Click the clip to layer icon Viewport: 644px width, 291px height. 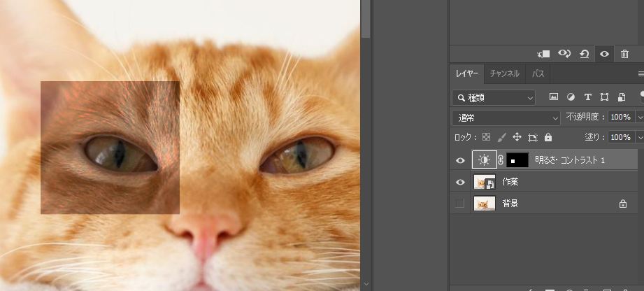pyautogui.click(x=543, y=54)
